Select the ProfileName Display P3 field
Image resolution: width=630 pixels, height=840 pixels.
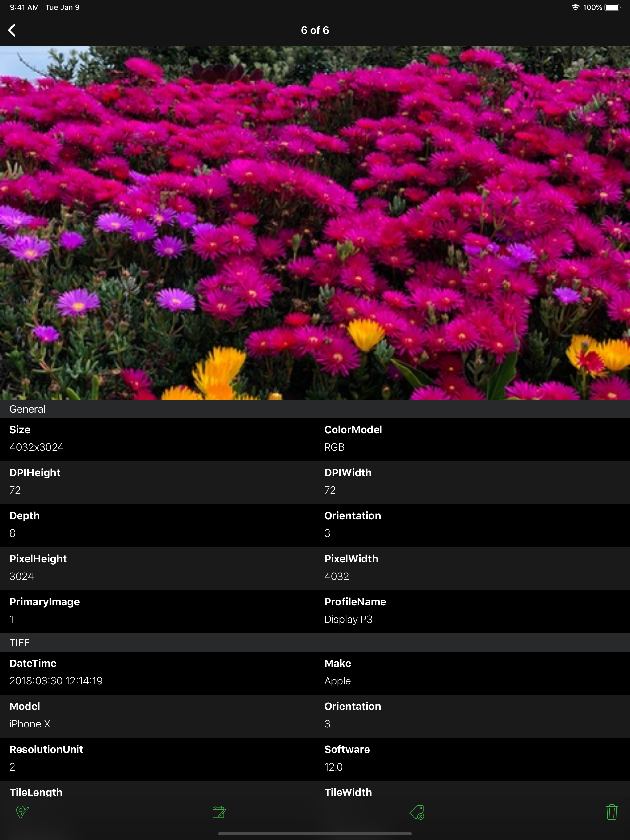coord(348,619)
